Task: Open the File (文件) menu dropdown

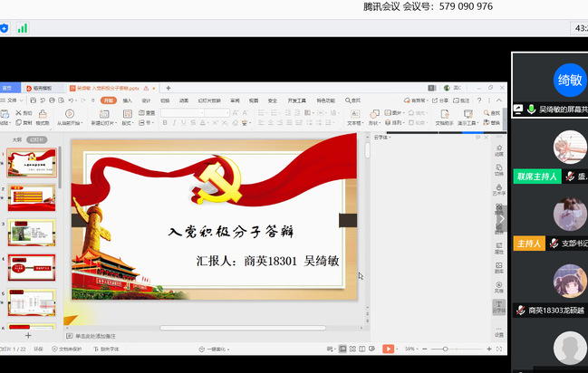Action: click(13, 100)
